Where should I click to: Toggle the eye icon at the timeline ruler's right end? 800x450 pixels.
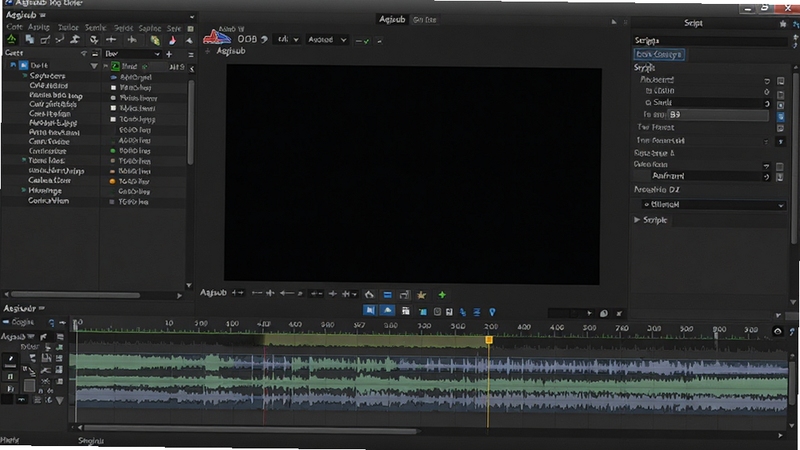778,331
